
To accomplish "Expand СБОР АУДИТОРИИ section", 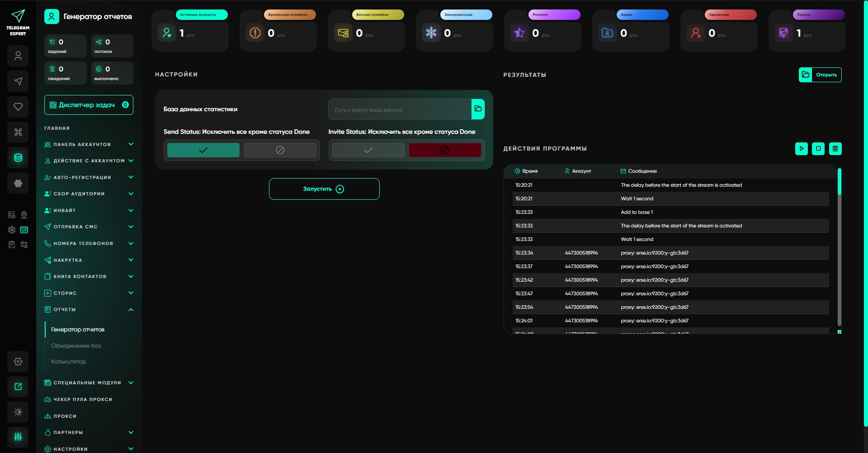I will tap(89, 193).
